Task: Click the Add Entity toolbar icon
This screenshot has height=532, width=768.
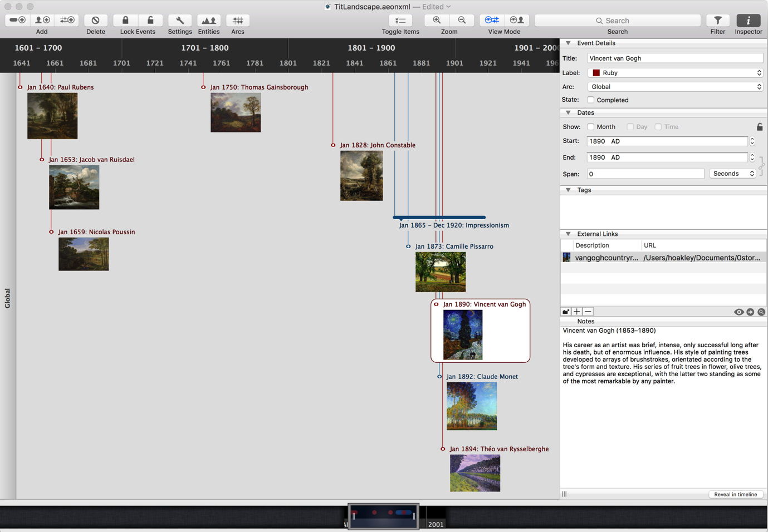Action: [42, 20]
